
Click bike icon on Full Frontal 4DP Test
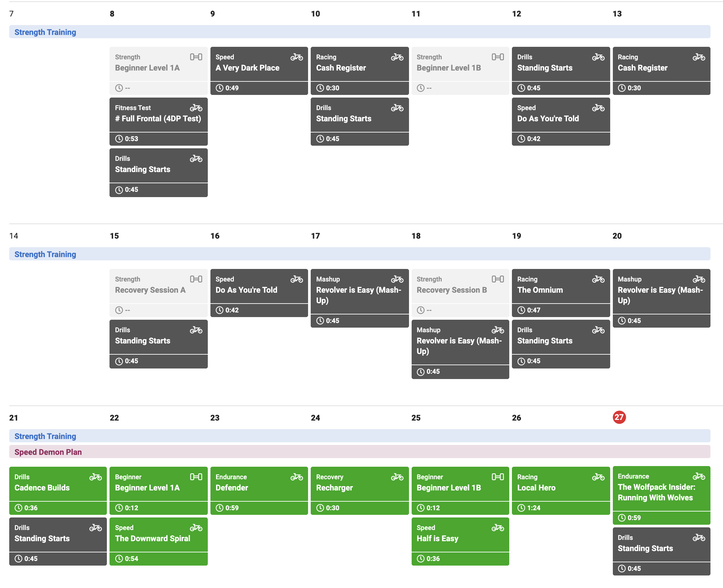click(x=196, y=108)
